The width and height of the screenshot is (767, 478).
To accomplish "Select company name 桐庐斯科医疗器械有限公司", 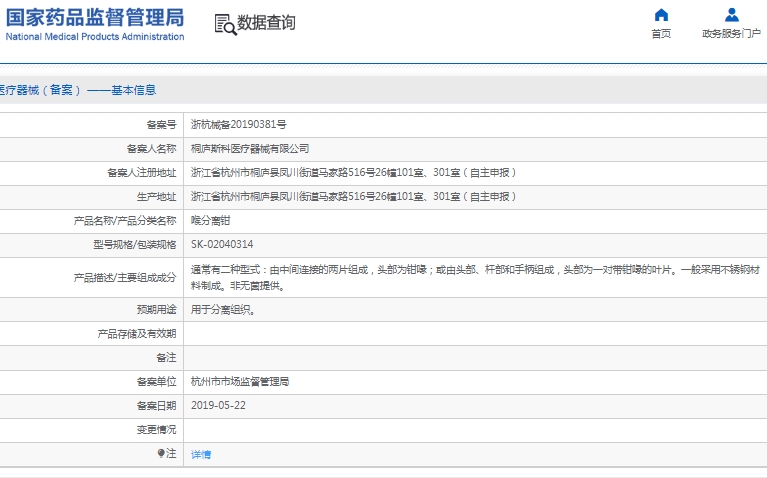I will [x=249, y=149].
